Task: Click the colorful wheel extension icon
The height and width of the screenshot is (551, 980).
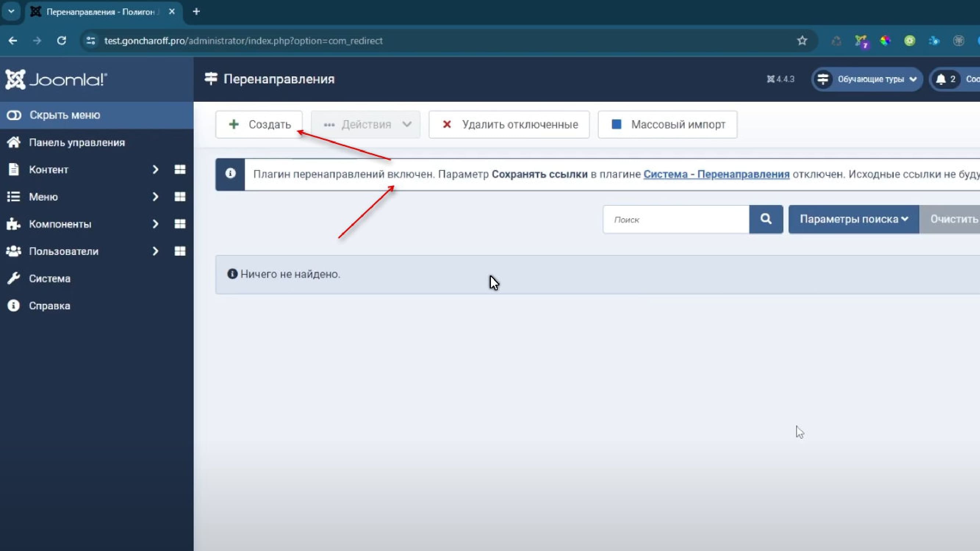Action: (885, 41)
